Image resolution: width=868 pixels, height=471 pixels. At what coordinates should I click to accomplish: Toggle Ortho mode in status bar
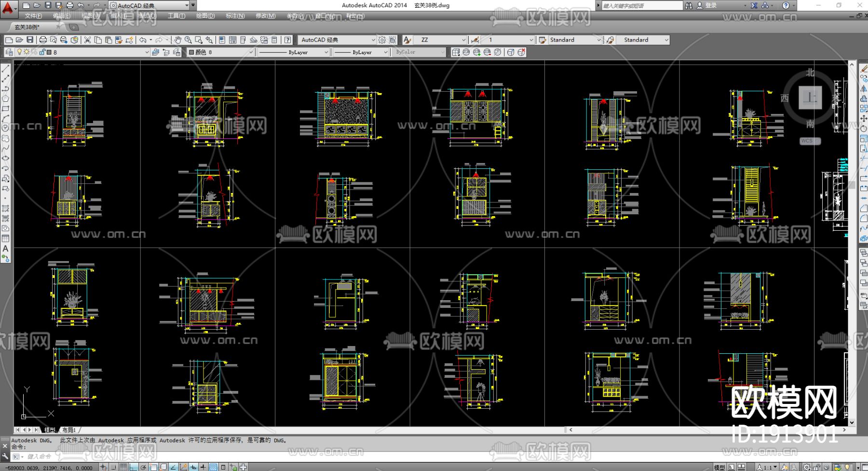click(x=134, y=467)
